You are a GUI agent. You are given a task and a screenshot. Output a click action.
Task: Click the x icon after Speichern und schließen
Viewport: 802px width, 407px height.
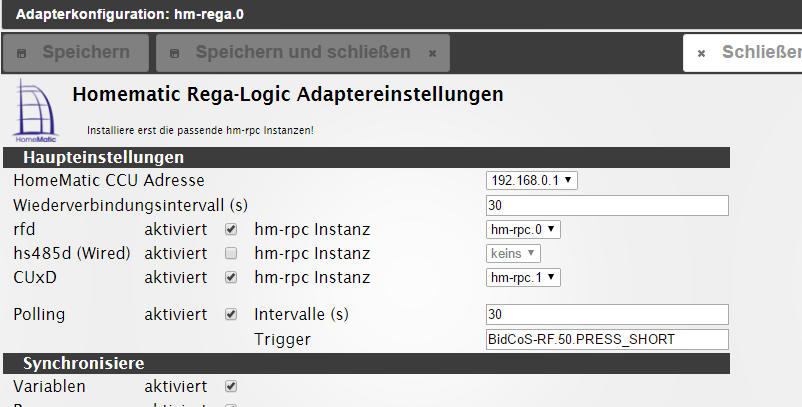pos(432,52)
